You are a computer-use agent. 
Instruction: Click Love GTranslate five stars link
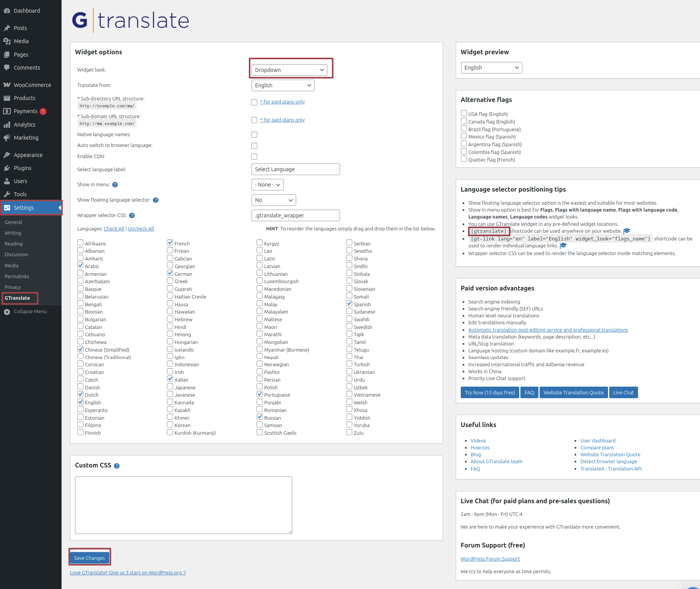[x=128, y=573]
